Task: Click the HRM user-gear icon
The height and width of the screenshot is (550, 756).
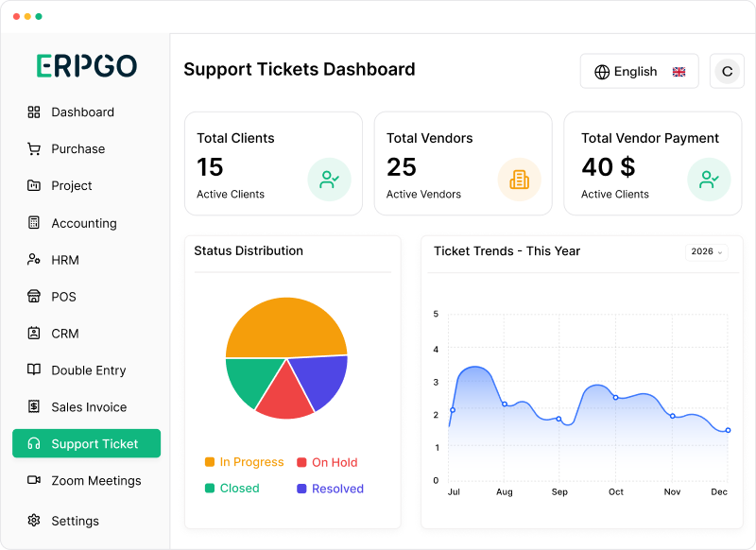Action: click(34, 259)
